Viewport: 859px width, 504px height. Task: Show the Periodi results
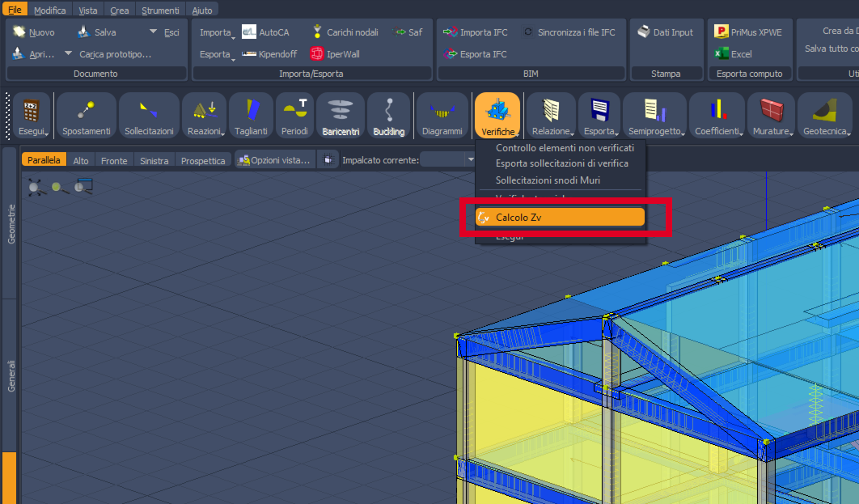(294, 116)
